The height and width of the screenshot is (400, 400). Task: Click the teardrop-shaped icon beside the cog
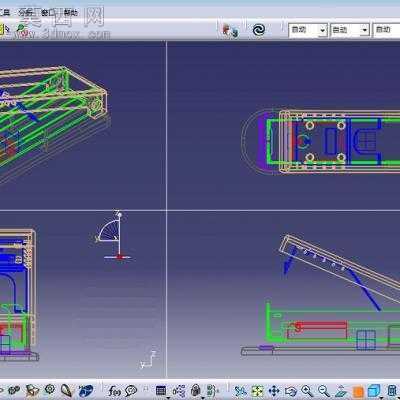click(66, 390)
